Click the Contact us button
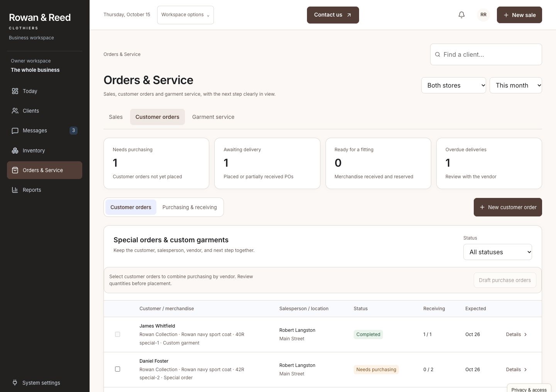The image size is (556, 392). (333, 15)
